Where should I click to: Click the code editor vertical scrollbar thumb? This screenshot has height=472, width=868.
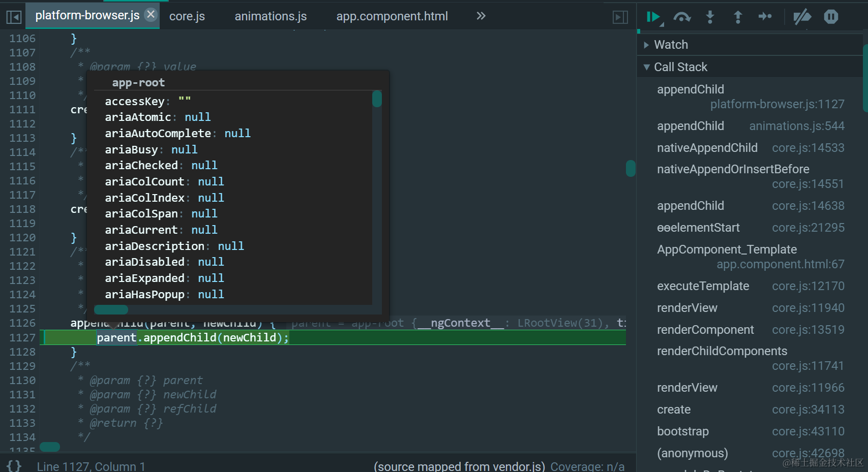[631, 168]
